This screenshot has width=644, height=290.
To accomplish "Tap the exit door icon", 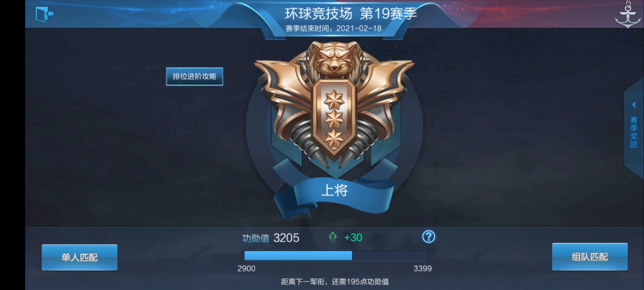I will tap(44, 14).
